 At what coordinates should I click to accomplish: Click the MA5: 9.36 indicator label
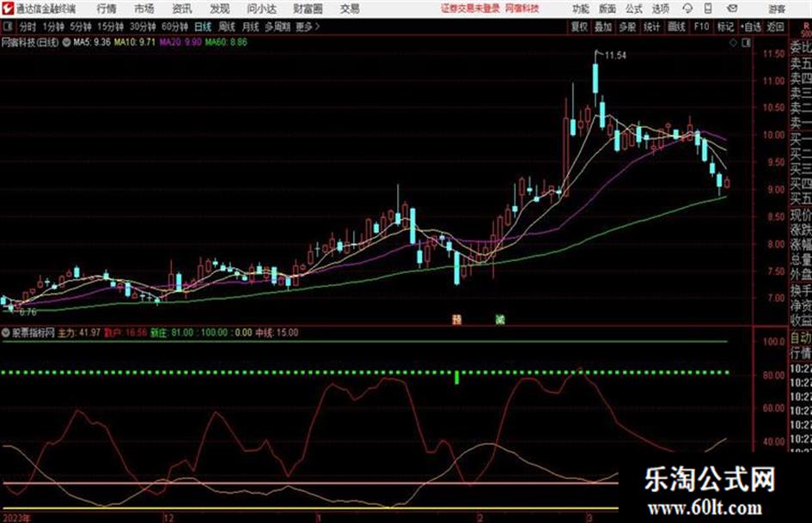pyautogui.click(x=92, y=42)
